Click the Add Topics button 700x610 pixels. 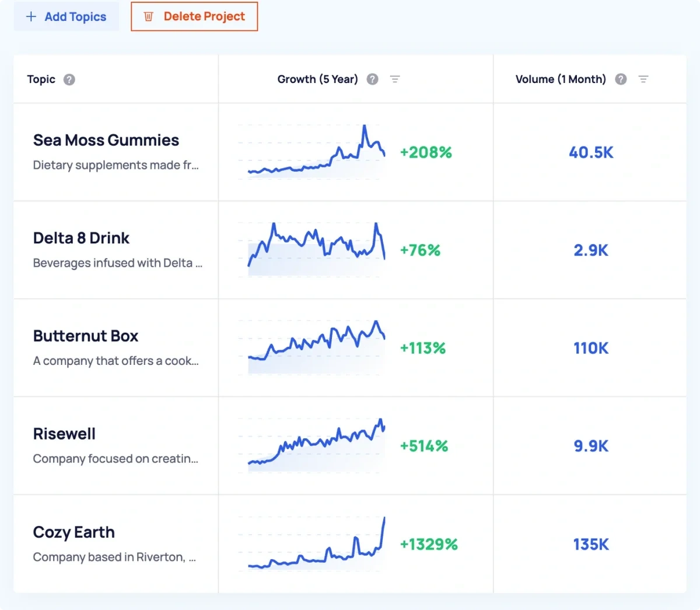[66, 16]
